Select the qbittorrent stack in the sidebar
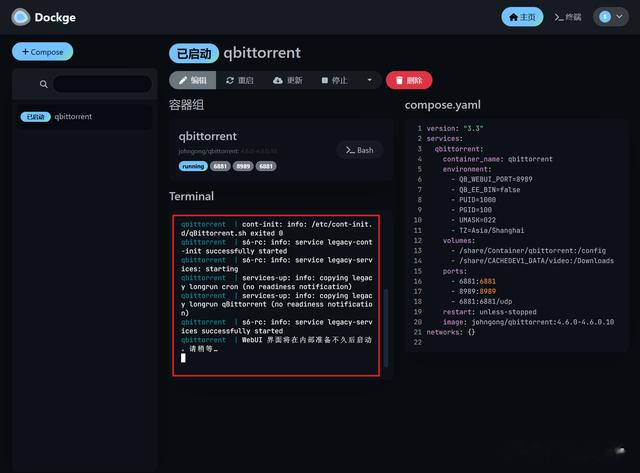 click(84, 117)
